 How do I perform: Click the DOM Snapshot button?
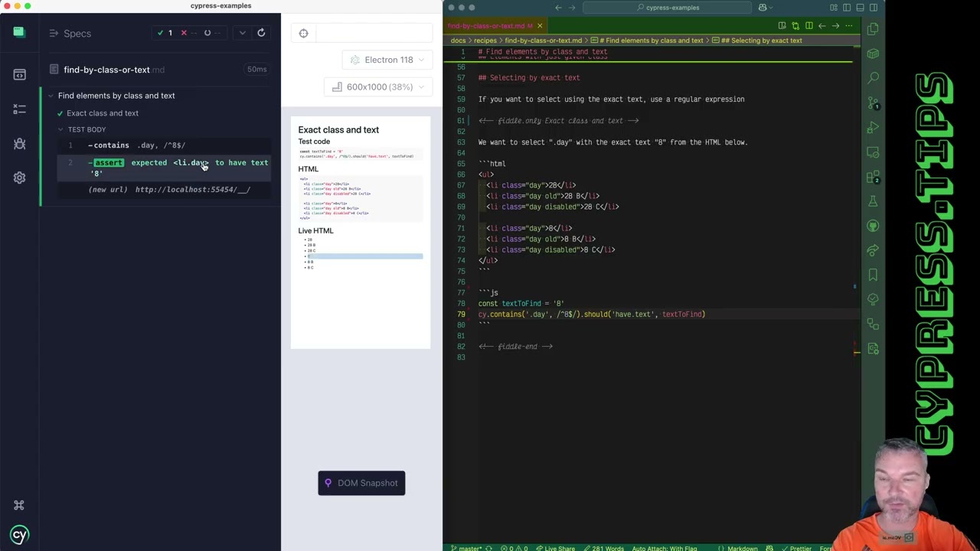click(361, 483)
